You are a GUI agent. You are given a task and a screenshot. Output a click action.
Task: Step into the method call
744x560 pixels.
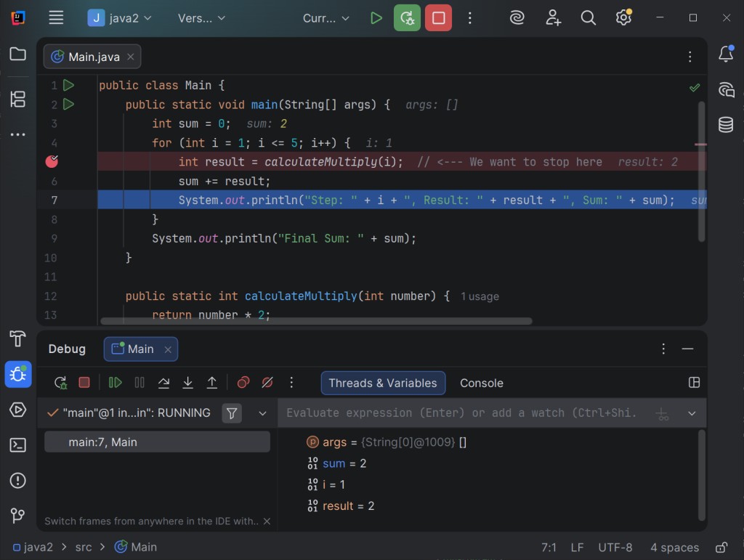click(x=188, y=383)
